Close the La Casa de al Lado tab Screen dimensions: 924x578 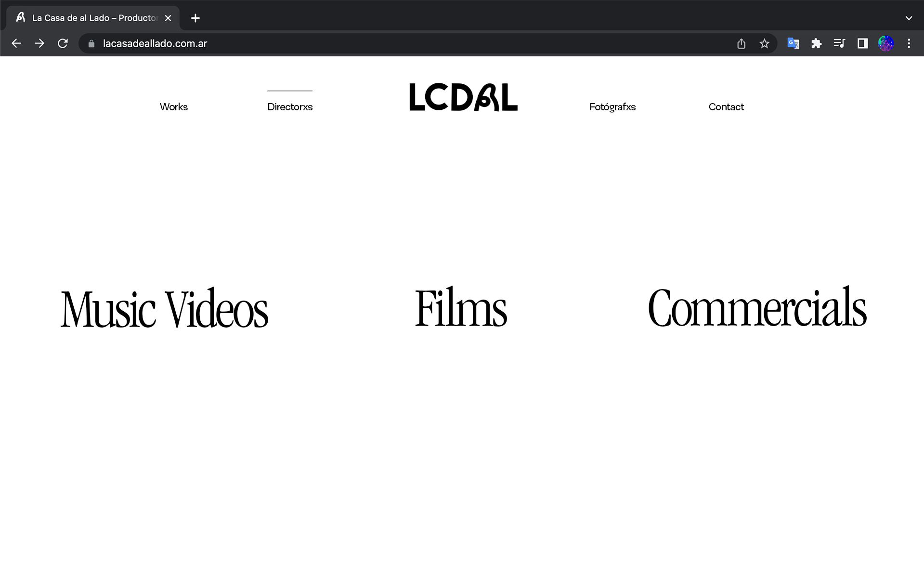tap(168, 18)
